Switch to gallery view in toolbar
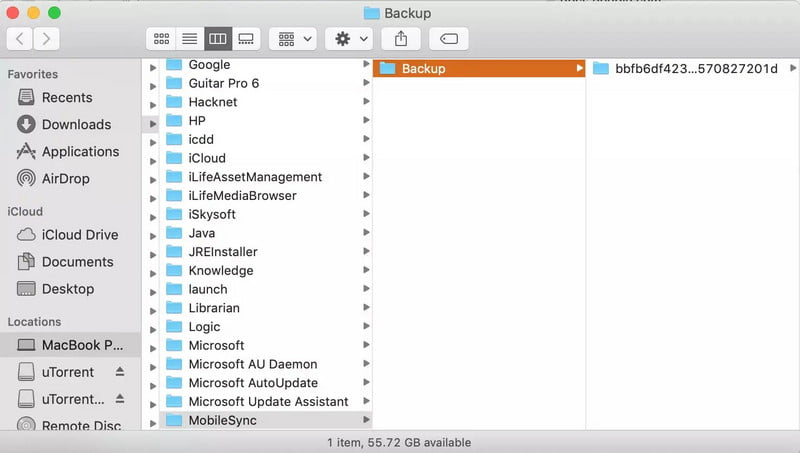Screen dimensions: 800x453 [x=245, y=38]
